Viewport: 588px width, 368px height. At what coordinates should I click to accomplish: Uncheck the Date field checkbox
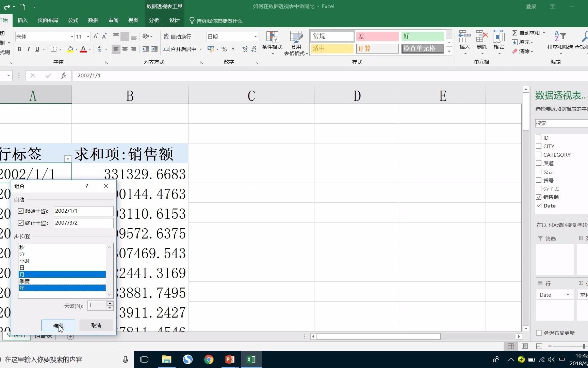[x=539, y=205]
